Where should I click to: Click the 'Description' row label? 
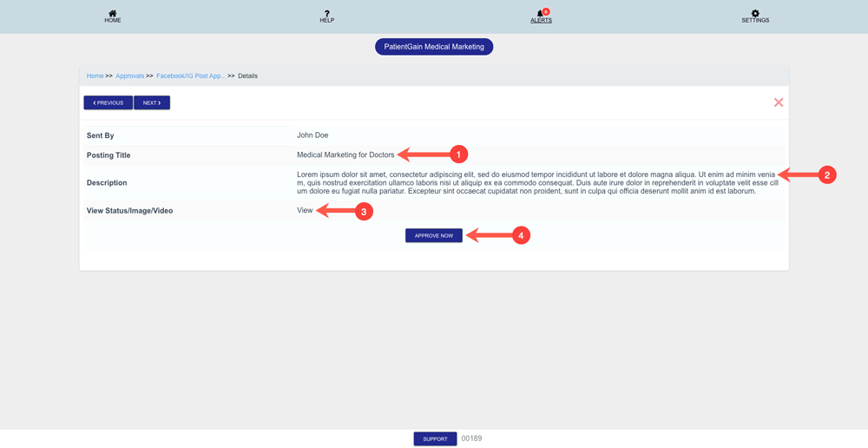107,182
